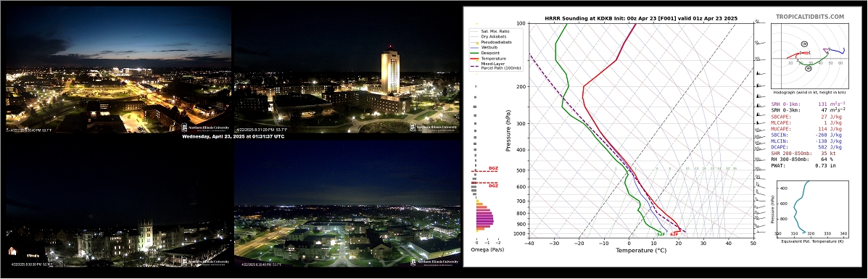Click the lower red 'DGZ' label
Viewport: 868px width, 279px height.
[493, 186]
